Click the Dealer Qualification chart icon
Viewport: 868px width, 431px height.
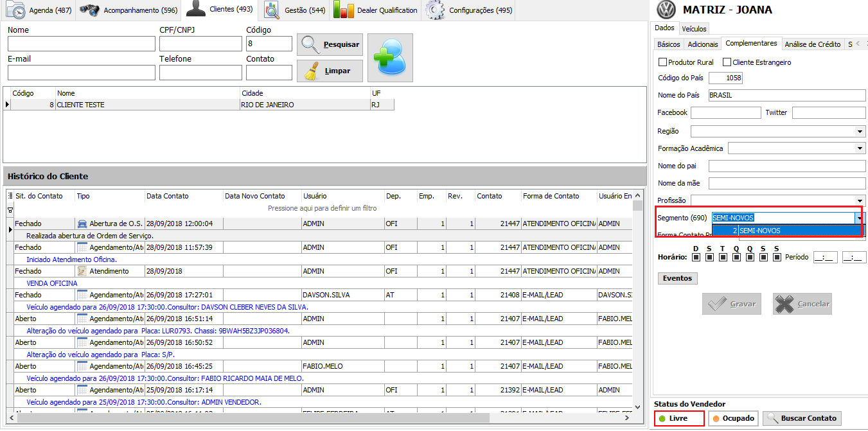point(344,10)
